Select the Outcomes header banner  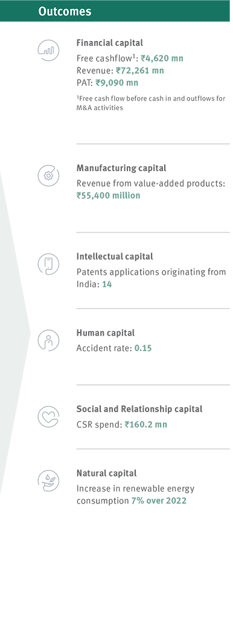coord(115,11)
